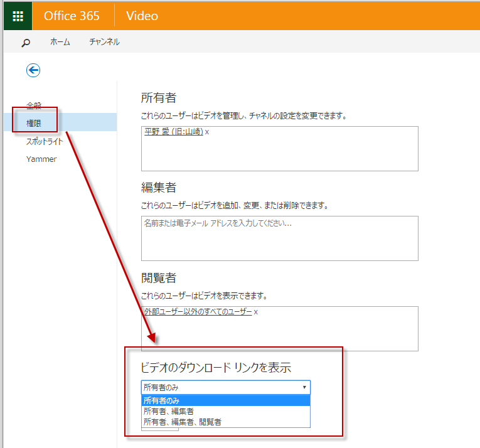Click the 平野 愛 (旧:山崎) owner link
The image size is (480, 448).
pyautogui.click(x=173, y=132)
